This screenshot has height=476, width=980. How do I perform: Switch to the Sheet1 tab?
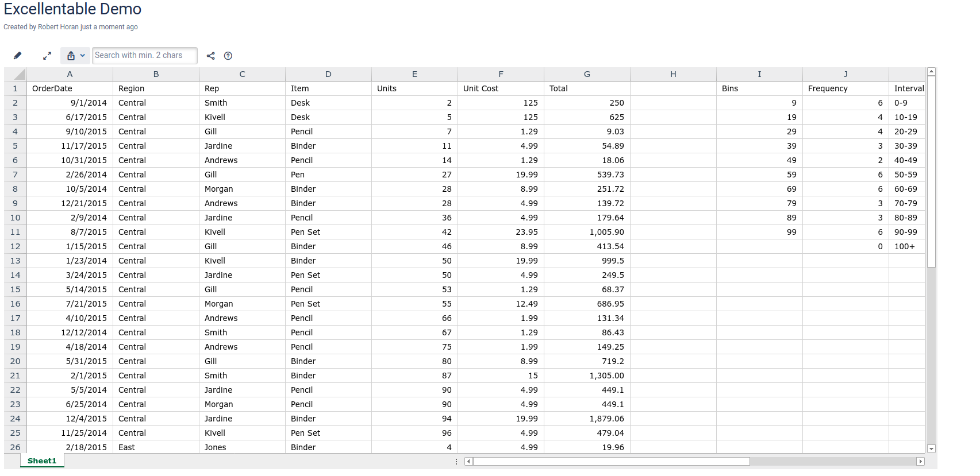point(42,460)
